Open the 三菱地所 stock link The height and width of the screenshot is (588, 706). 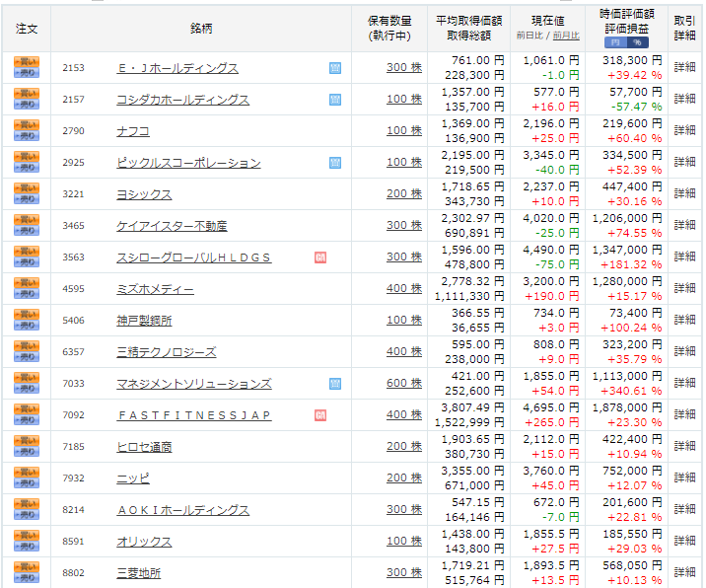coord(139,572)
